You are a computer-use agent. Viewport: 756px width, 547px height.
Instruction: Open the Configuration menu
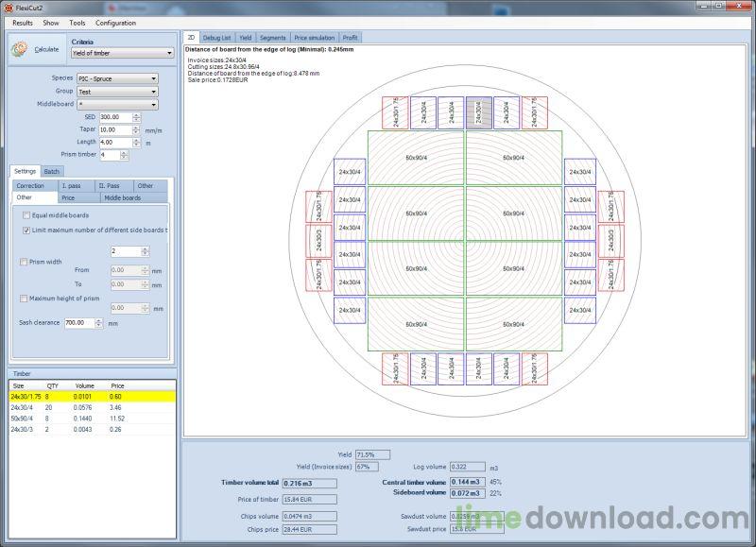pyautogui.click(x=115, y=22)
